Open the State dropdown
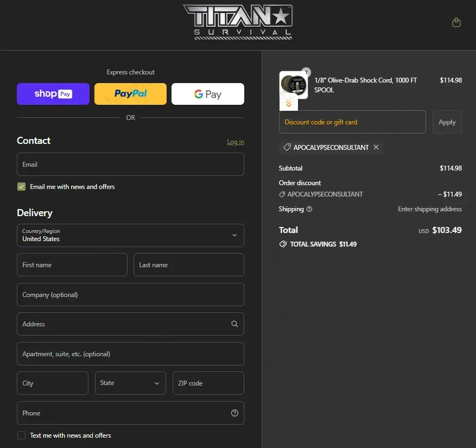 pos(130,383)
